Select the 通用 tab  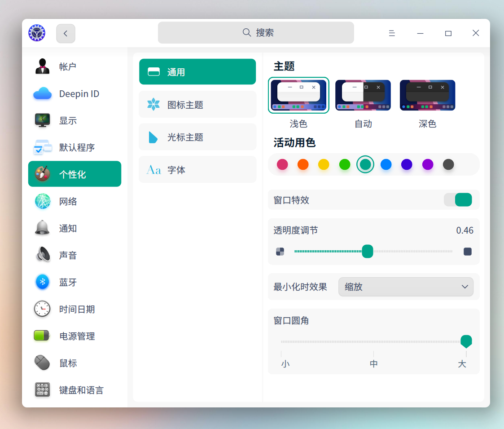click(x=197, y=72)
